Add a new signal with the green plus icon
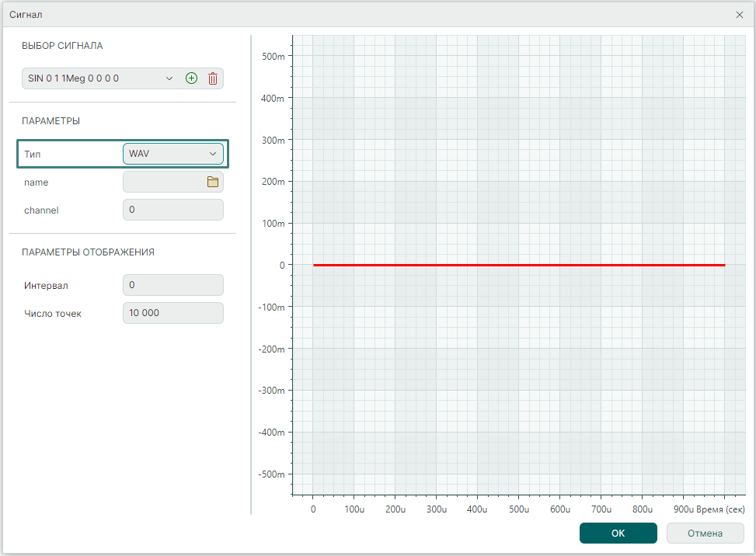This screenshot has height=556, width=756. click(191, 78)
